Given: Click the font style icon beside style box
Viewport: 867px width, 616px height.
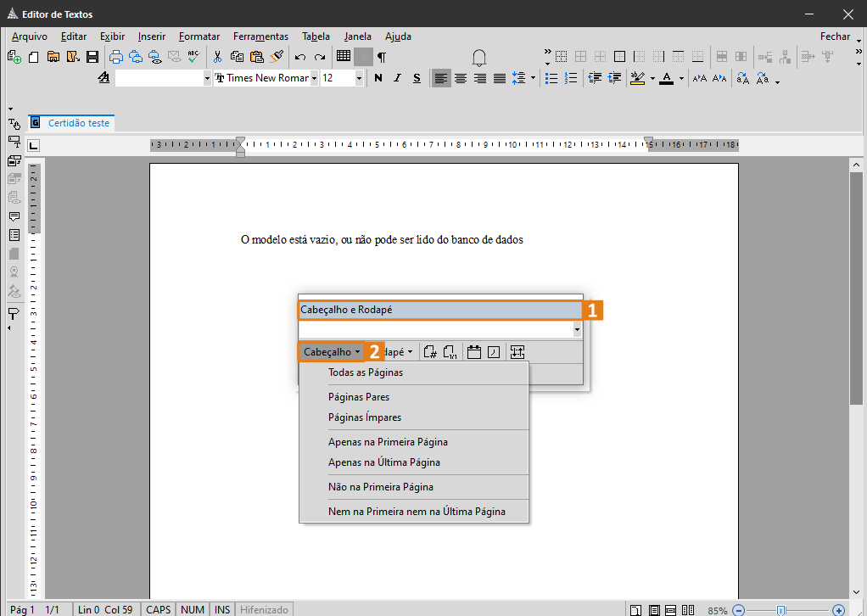Looking at the screenshot, I should click(104, 78).
